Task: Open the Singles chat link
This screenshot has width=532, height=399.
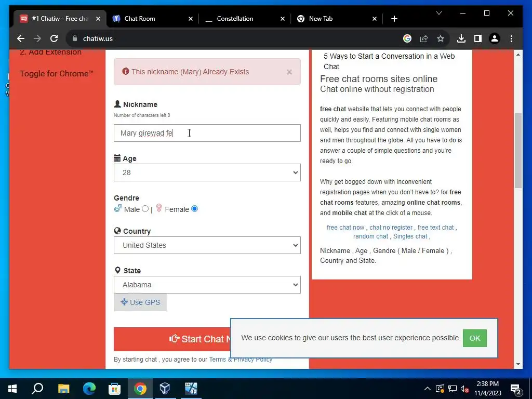Action: pyautogui.click(x=410, y=236)
